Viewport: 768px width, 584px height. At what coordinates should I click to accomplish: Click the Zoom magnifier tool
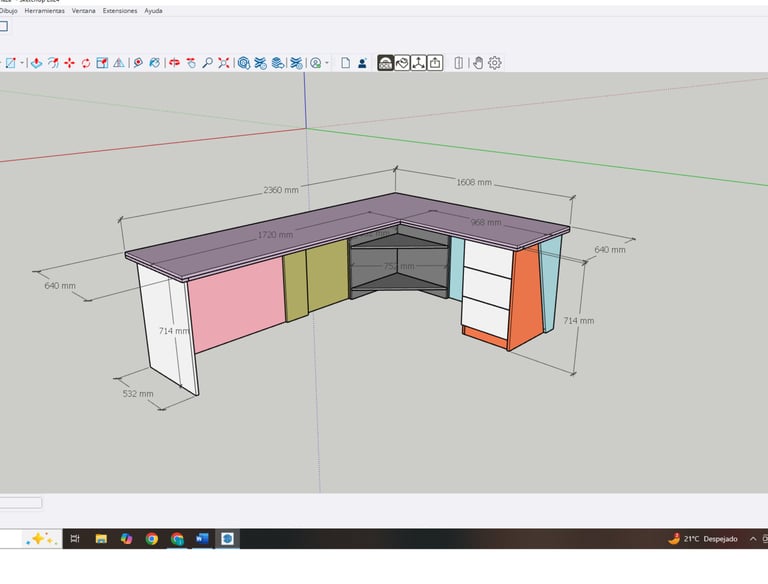coord(207,63)
